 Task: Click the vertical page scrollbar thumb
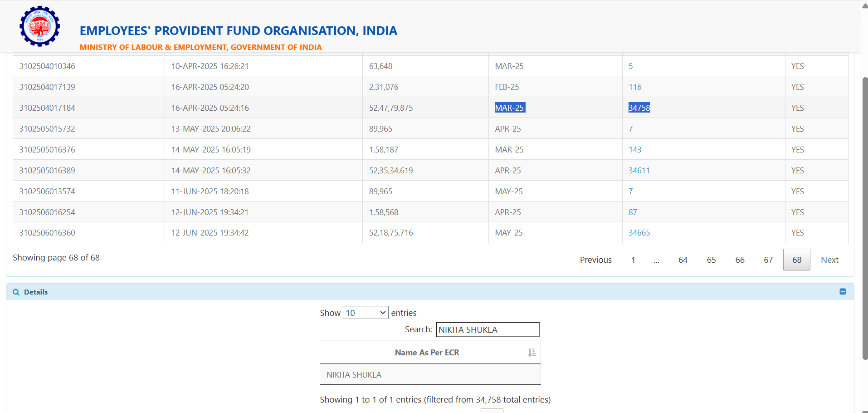coord(865,218)
